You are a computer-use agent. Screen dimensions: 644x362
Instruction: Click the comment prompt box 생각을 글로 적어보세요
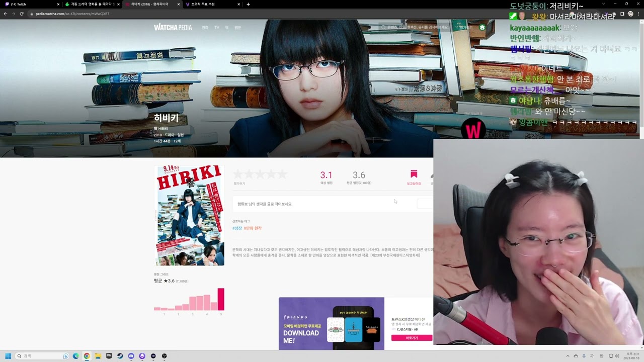[x=332, y=204]
